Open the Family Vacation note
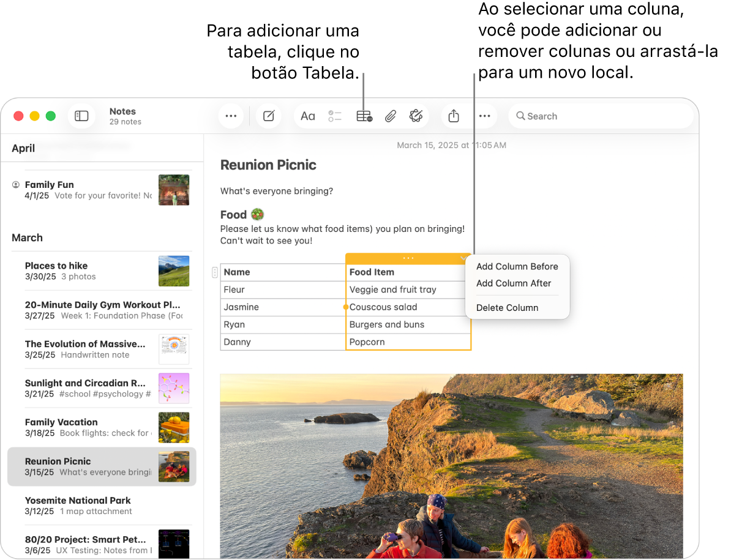 (x=102, y=428)
